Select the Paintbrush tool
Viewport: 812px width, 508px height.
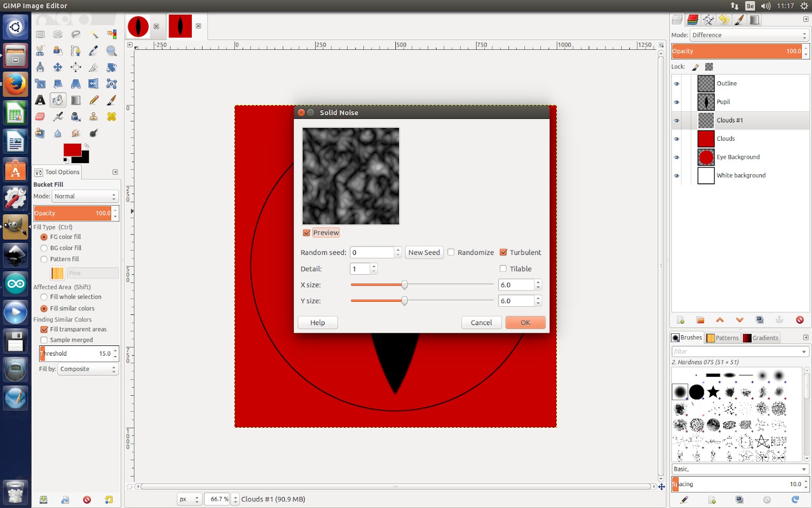tap(111, 100)
